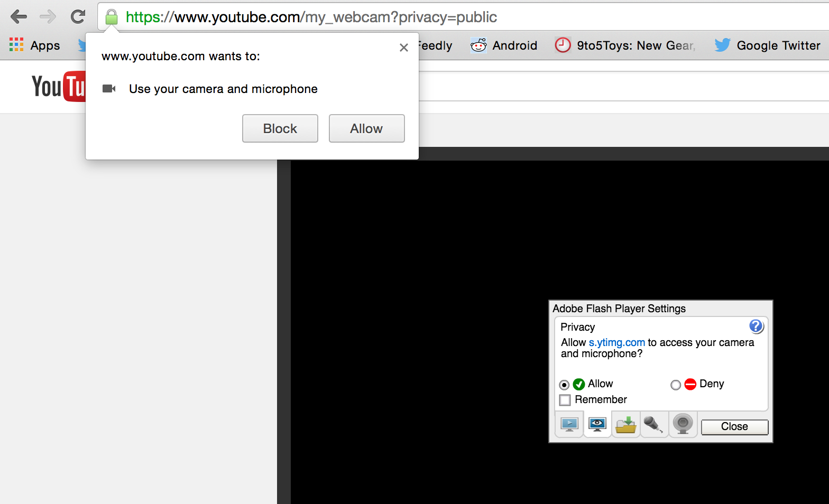829x504 pixels.
Task: Open the Android Reddit bookmark
Action: [x=504, y=45]
